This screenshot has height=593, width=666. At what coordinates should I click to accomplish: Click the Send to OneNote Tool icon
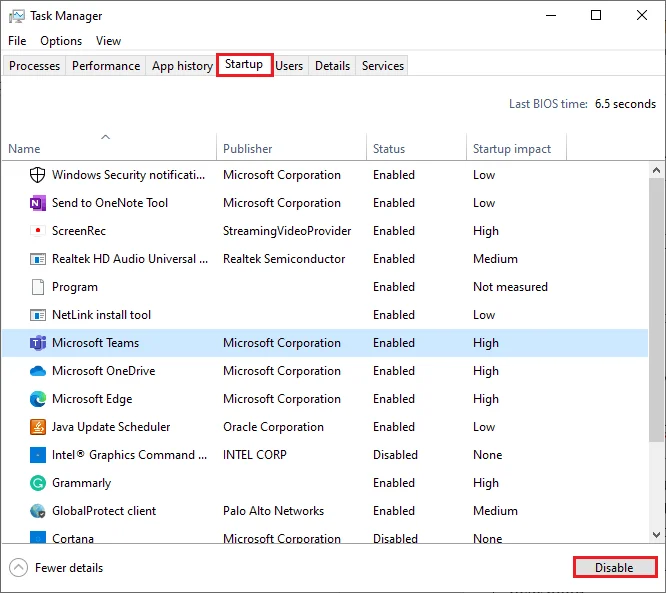[37, 203]
